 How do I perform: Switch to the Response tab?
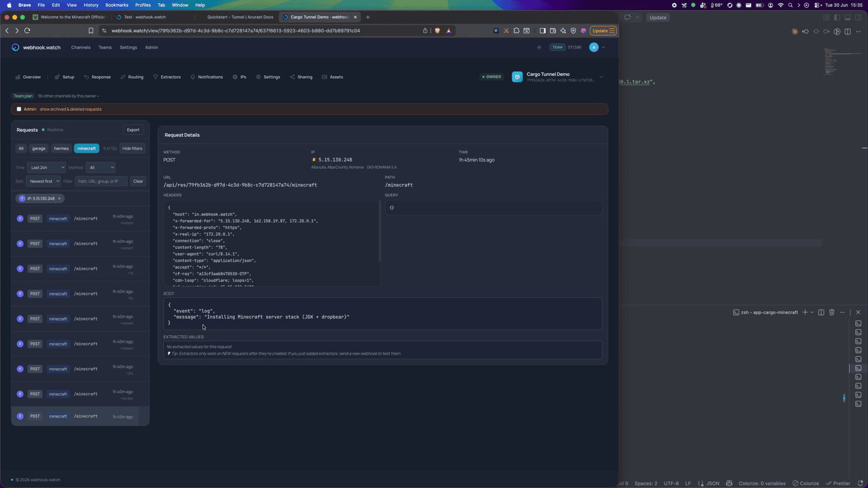(97, 77)
